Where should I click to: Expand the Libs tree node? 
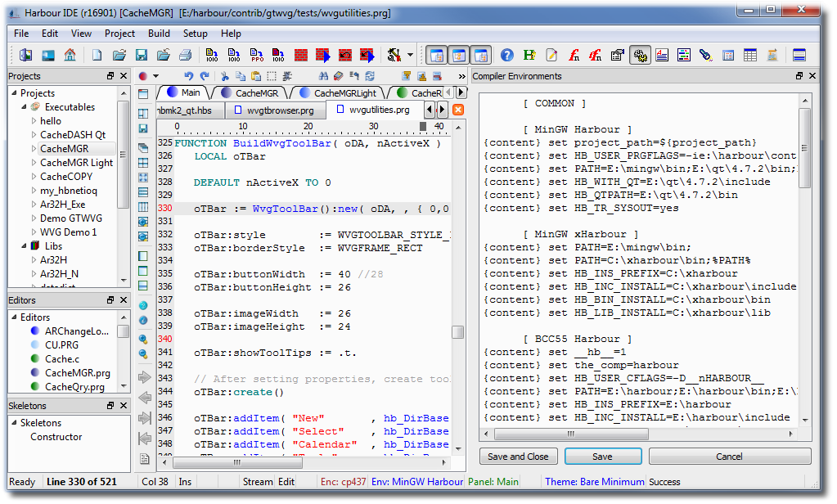(x=25, y=245)
